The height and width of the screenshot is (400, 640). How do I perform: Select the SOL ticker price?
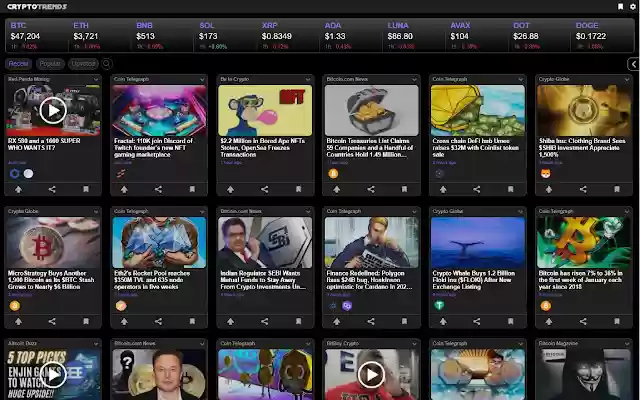[208, 36]
